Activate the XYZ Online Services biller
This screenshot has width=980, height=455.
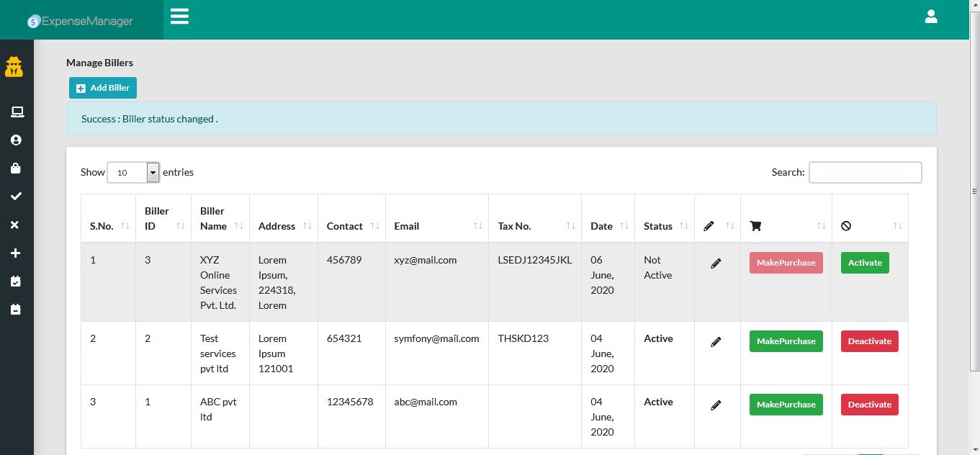click(x=864, y=263)
